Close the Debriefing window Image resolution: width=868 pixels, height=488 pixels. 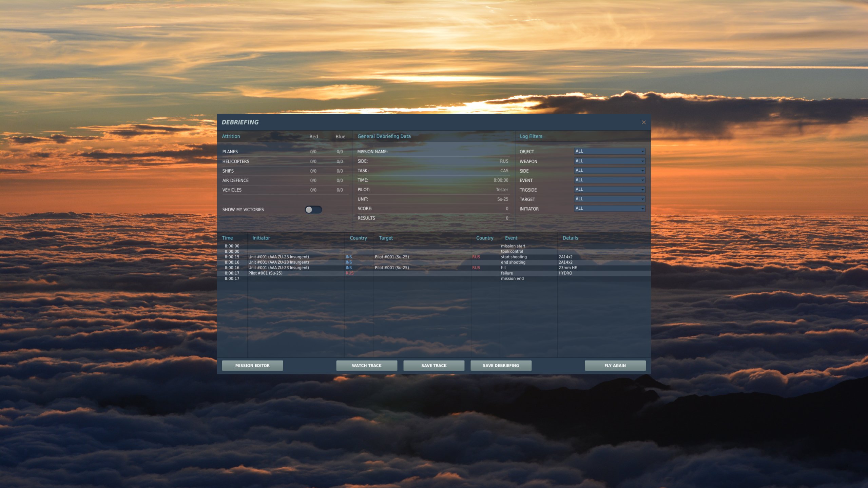(643, 122)
